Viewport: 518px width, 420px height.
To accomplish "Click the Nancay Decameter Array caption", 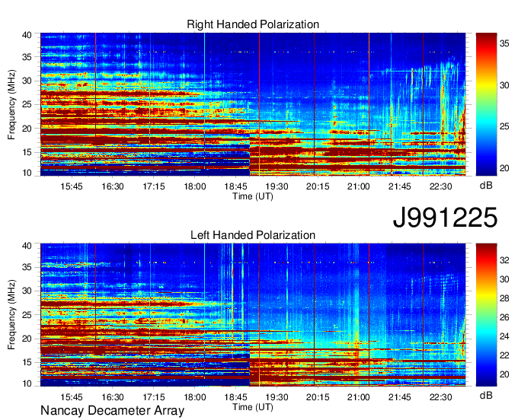I will pyautogui.click(x=112, y=411).
